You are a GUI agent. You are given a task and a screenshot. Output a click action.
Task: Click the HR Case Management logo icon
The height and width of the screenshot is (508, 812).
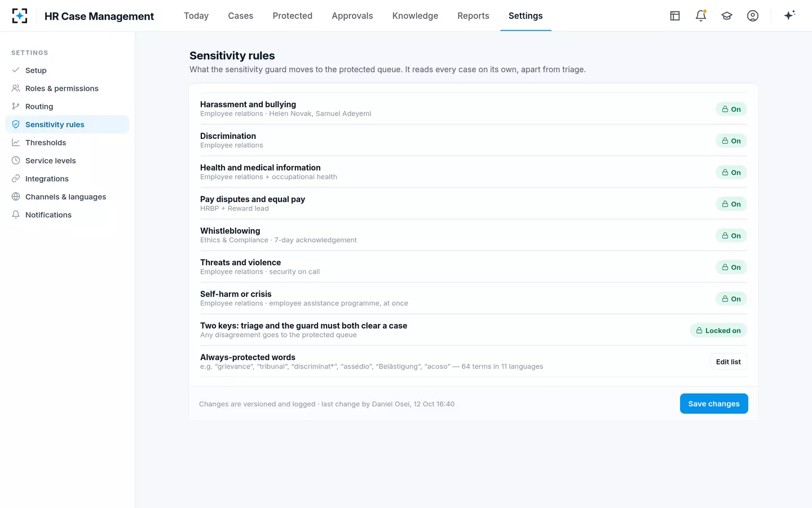tap(20, 16)
